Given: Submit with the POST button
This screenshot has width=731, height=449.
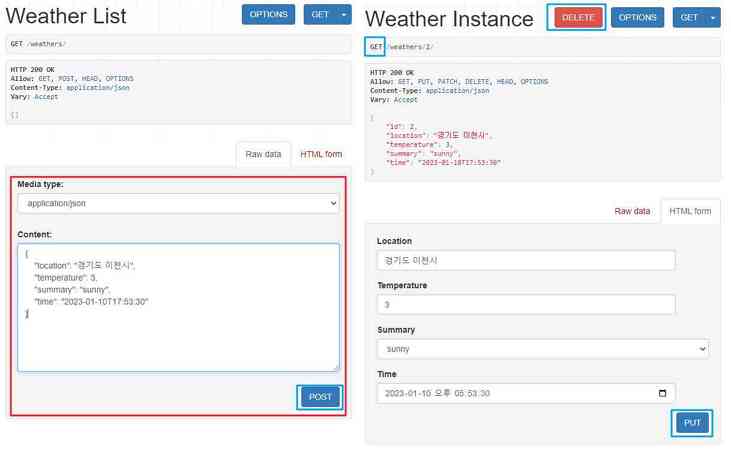Looking at the screenshot, I should pyautogui.click(x=320, y=397).
